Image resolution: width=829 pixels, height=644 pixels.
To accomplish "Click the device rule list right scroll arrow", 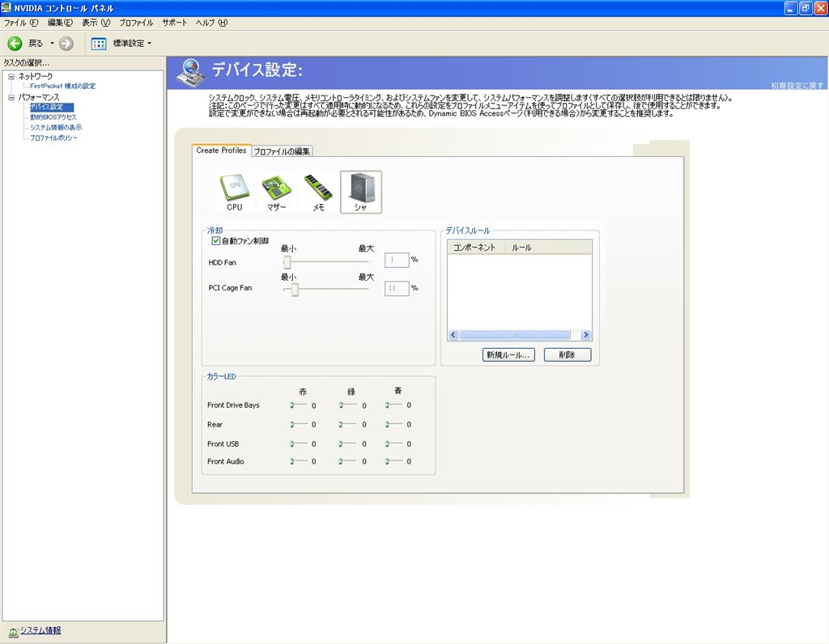I will click(585, 335).
